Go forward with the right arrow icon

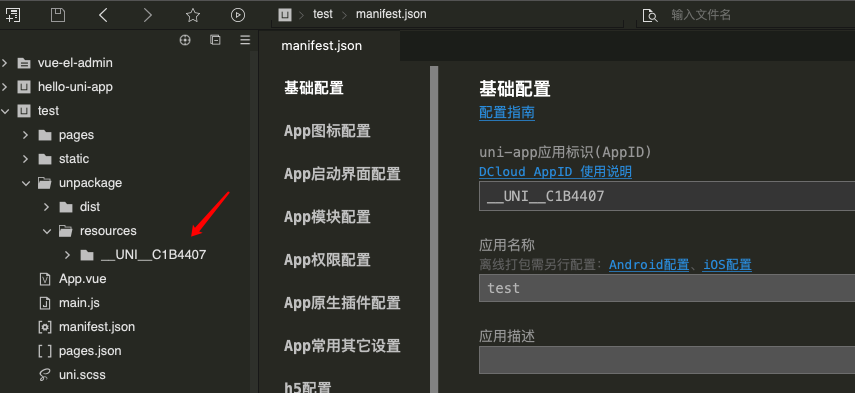click(x=147, y=15)
